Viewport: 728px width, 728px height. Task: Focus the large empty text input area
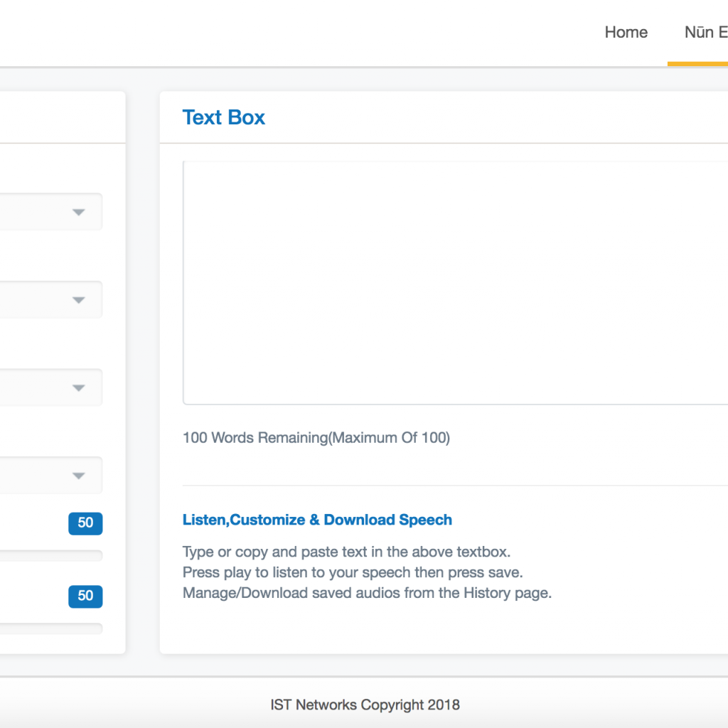455,282
